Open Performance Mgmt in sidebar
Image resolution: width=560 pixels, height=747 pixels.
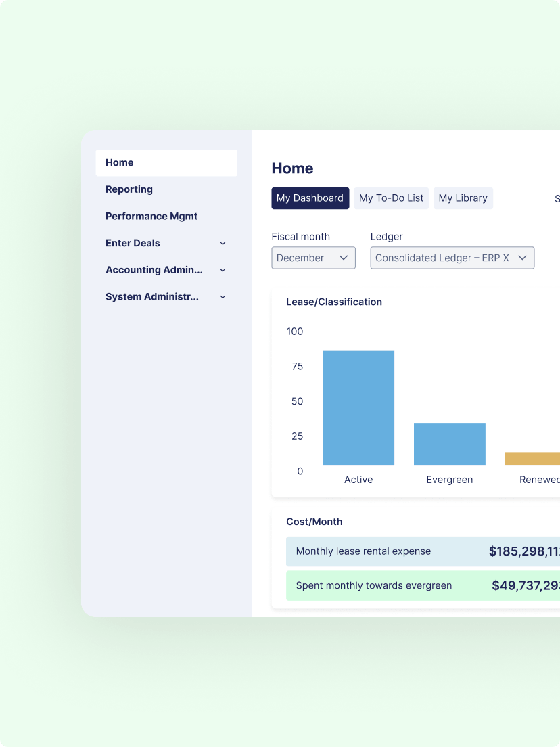151,217
